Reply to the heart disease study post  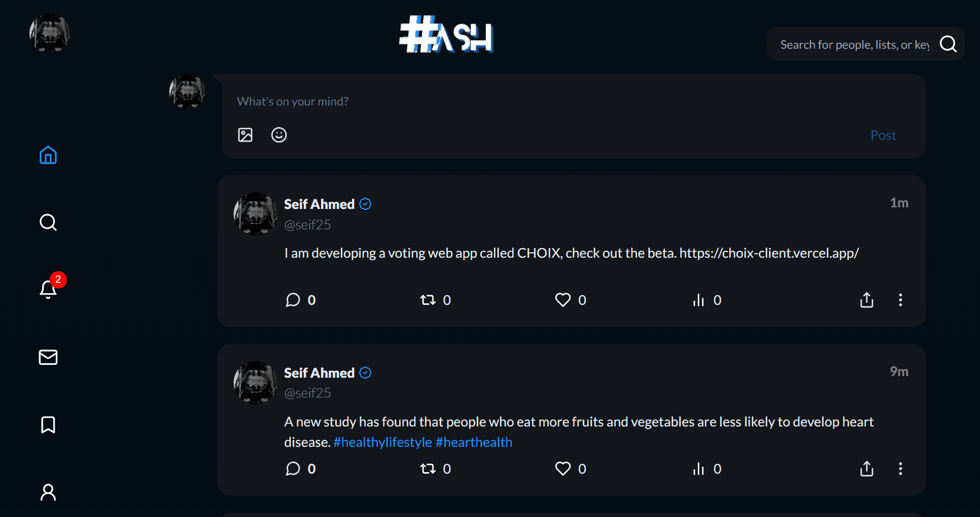click(293, 469)
